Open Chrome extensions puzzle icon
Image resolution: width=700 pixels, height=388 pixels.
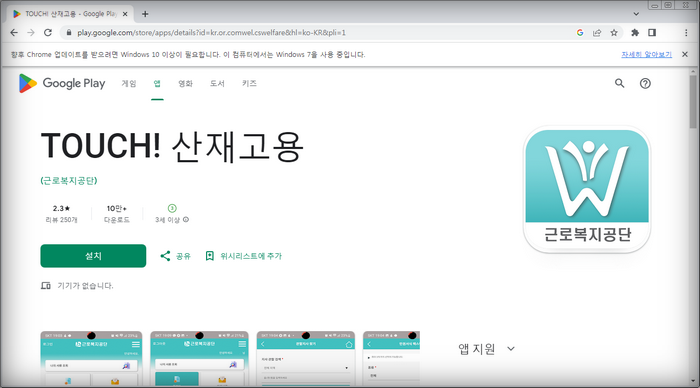635,33
